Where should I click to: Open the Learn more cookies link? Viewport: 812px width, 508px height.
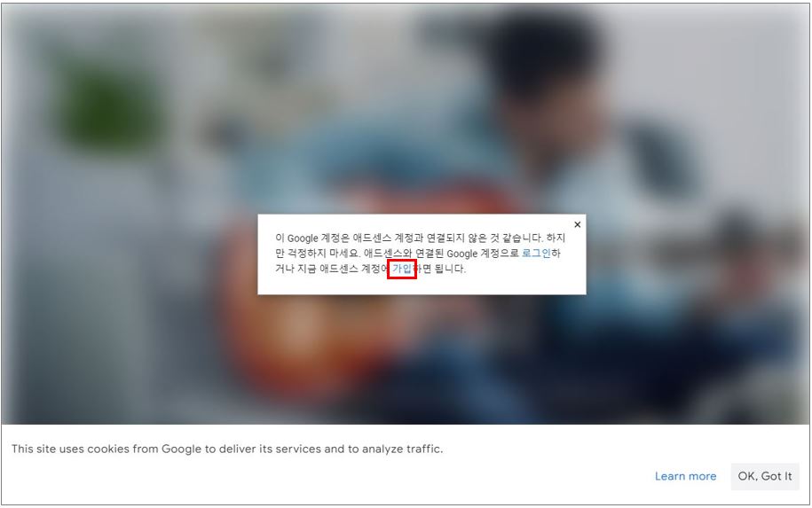pyautogui.click(x=686, y=476)
